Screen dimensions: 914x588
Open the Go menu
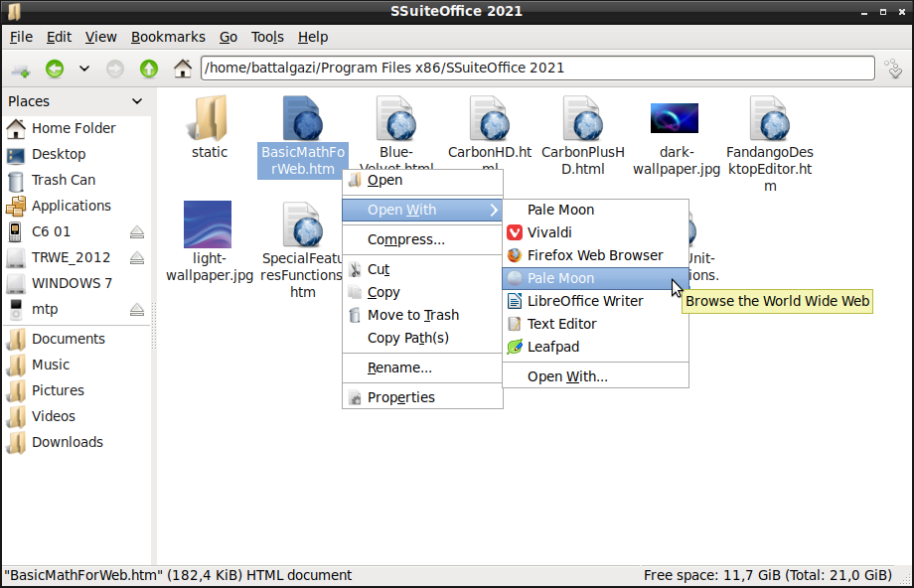point(228,38)
